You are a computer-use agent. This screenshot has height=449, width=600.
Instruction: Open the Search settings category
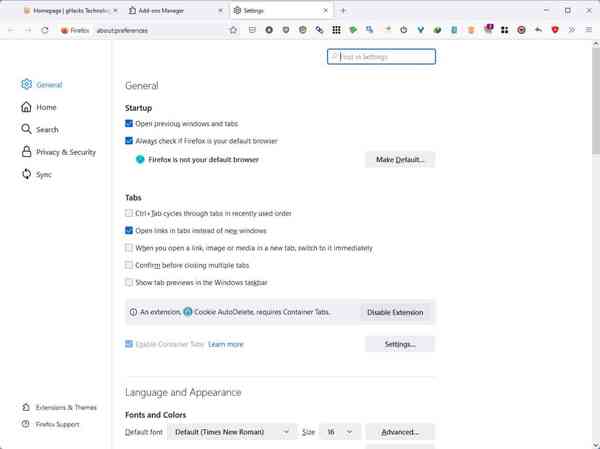pos(40,129)
